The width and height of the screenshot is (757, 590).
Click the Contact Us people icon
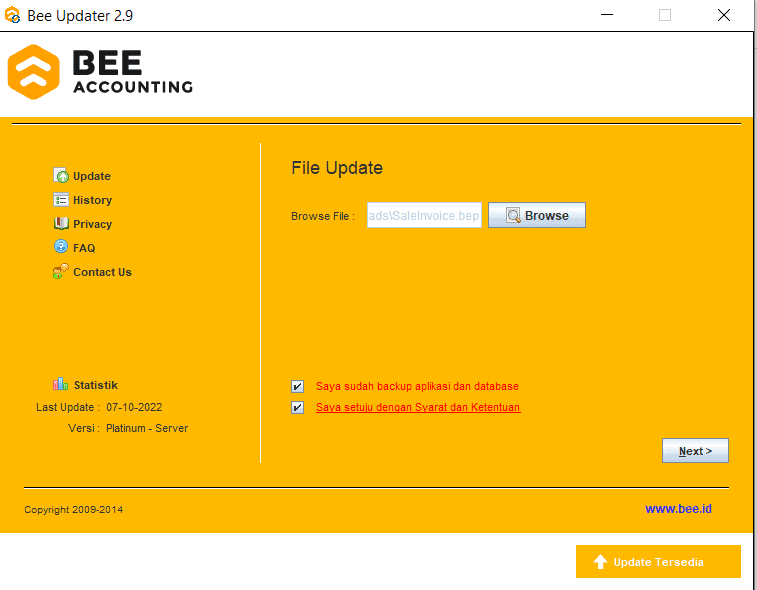[x=61, y=271]
